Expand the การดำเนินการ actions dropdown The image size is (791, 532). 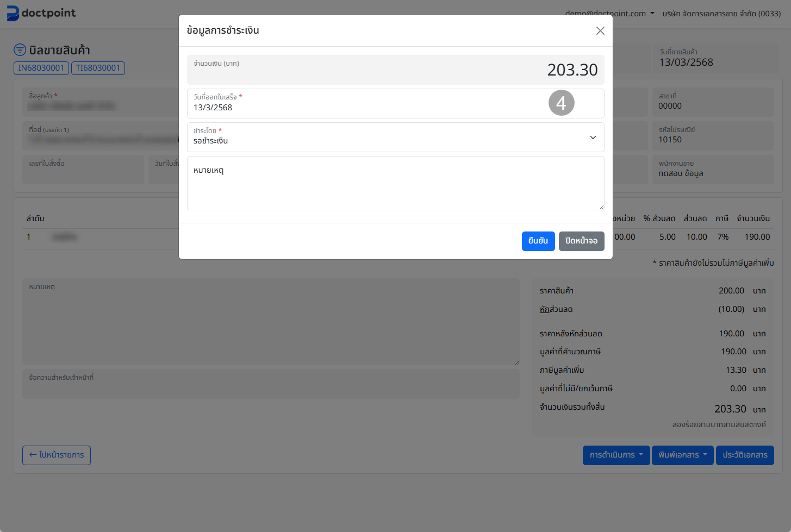[616, 455]
